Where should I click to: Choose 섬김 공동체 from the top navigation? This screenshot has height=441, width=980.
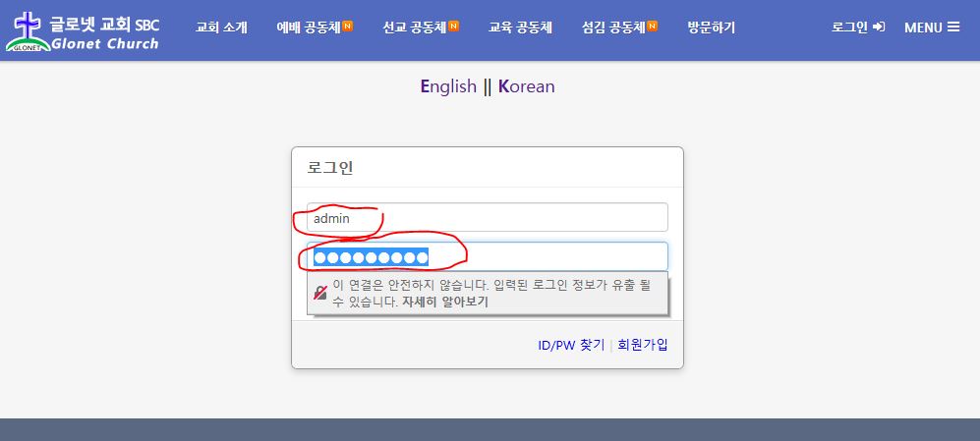point(613,28)
